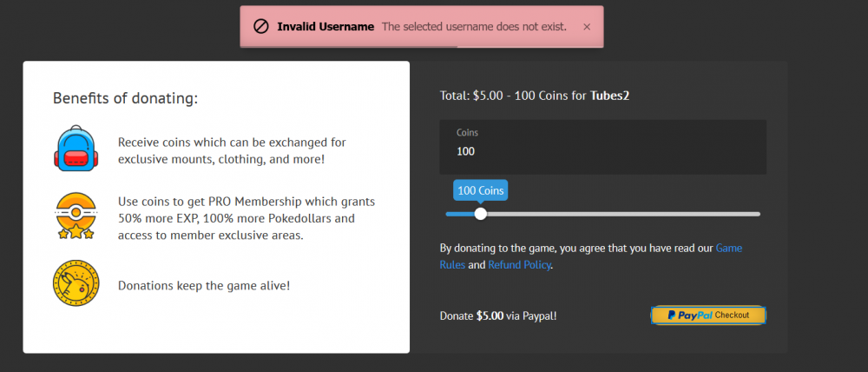Viewport: 868px width, 372px height.
Task: Click the Tubes2 username in the total line
Action: click(x=610, y=96)
